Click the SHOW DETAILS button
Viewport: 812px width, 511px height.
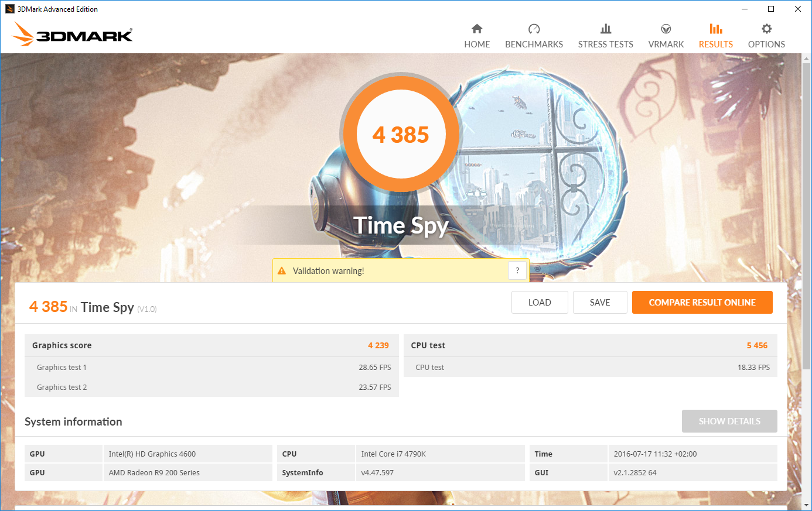pyautogui.click(x=729, y=421)
